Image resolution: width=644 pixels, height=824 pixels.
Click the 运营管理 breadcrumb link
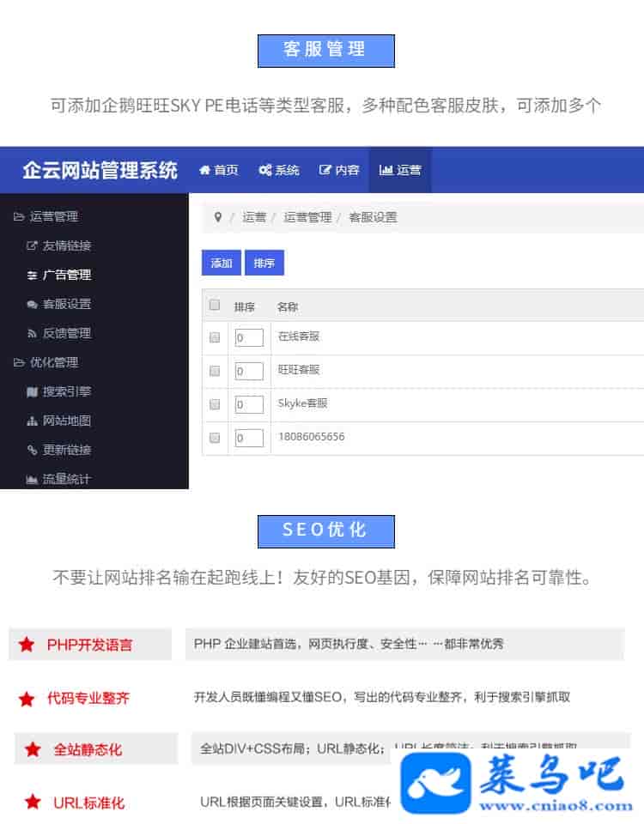pos(307,217)
